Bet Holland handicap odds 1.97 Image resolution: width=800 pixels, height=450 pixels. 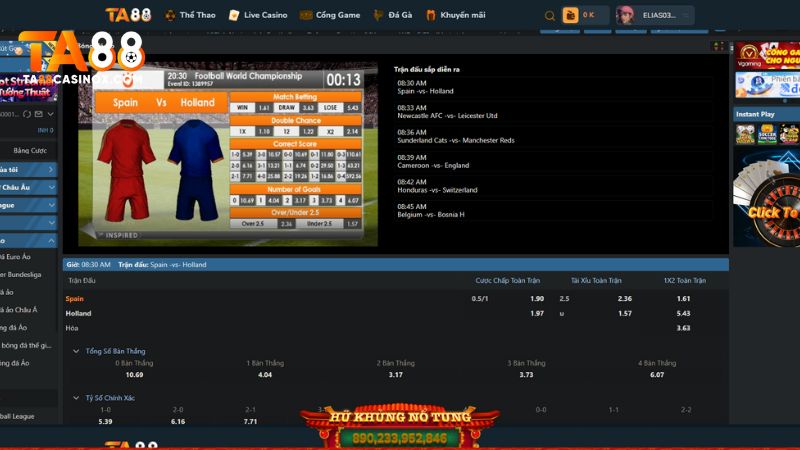coord(537,314)
